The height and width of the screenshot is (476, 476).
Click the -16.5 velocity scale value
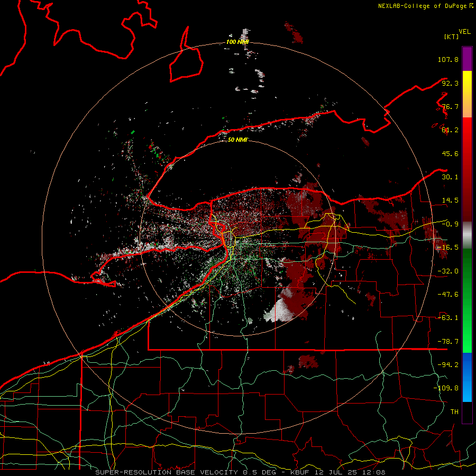point(448,248)
